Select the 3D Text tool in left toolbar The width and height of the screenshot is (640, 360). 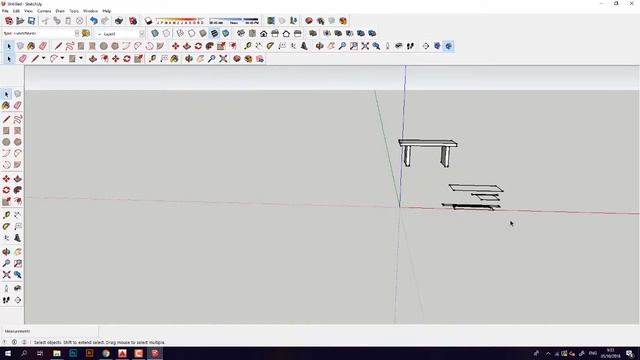point(18,238)
